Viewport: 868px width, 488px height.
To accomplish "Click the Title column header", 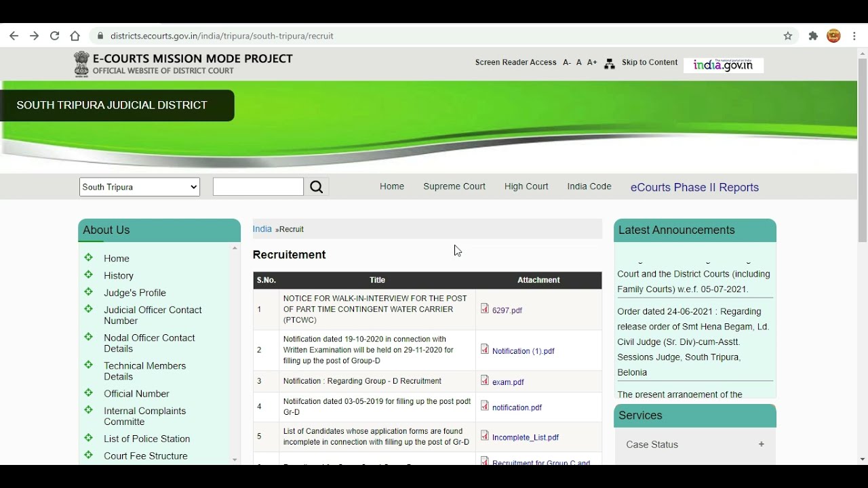I will click(x=377, y=280).
